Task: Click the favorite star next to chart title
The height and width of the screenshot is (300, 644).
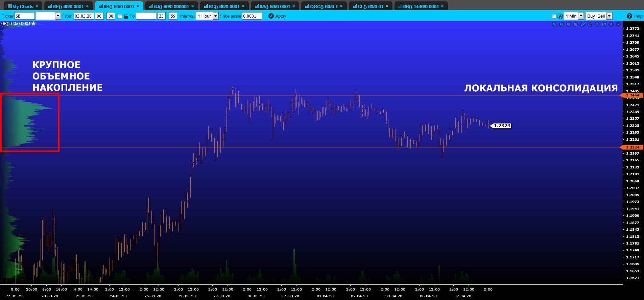Action: 33,23
